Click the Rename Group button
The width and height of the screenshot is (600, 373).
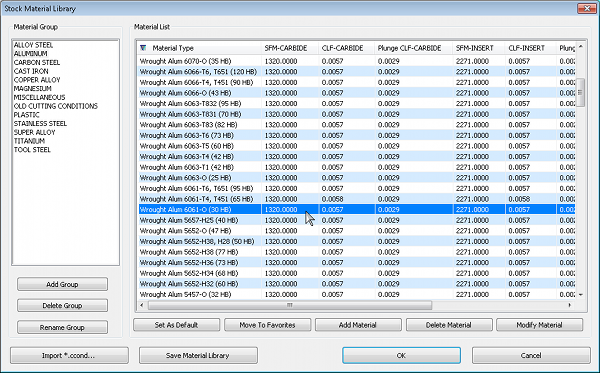[62, 327]
